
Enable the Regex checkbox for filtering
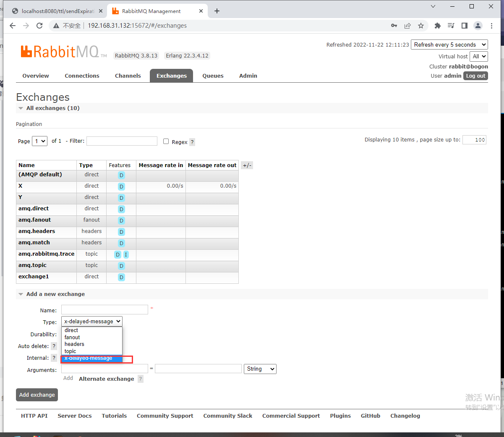[166, 141]
